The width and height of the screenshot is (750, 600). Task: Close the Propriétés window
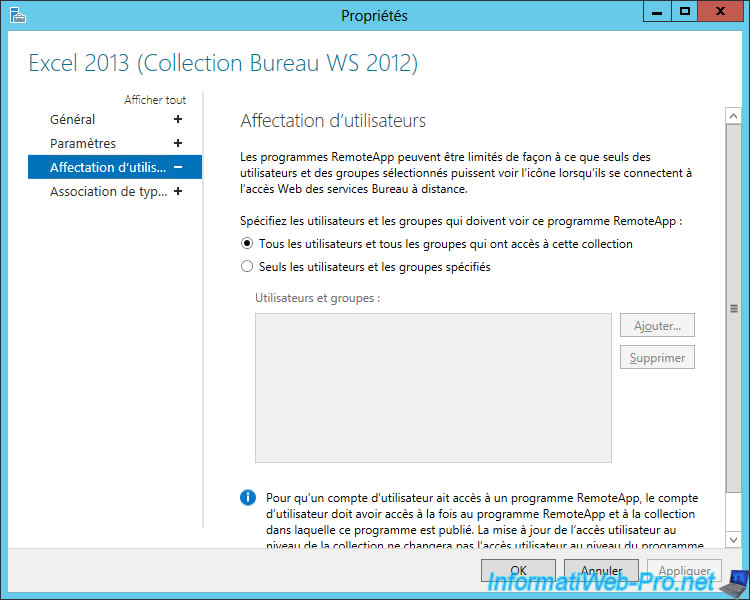(720, 11)
